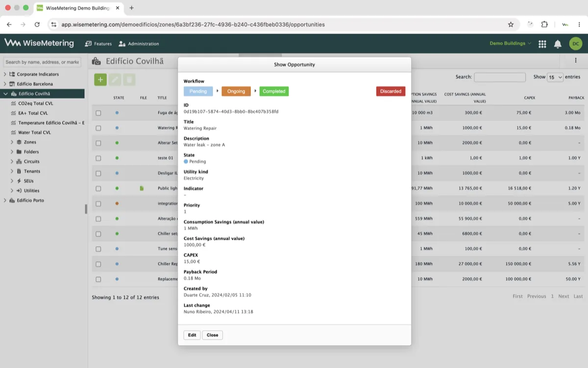Bookmark this page with the star icon
The image size is (588, 368).
[511, 24]
